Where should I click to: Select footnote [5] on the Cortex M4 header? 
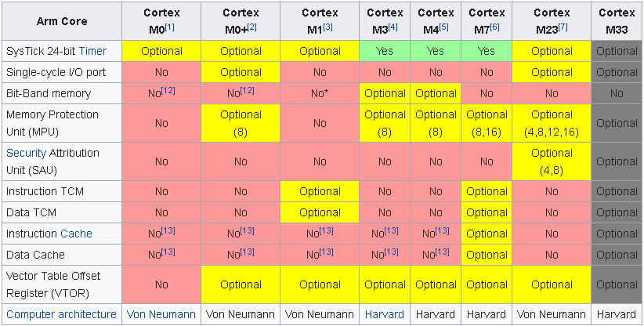pos(444,27)
